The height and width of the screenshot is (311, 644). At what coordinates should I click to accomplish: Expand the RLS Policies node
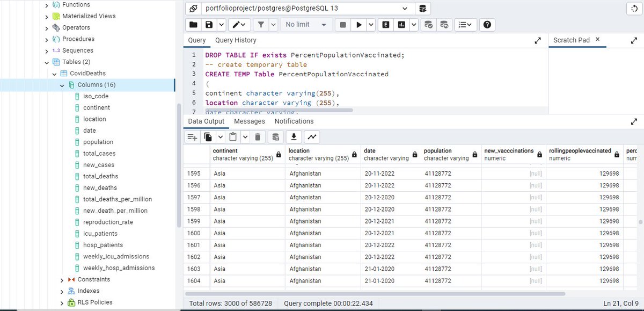click(62, 302)
